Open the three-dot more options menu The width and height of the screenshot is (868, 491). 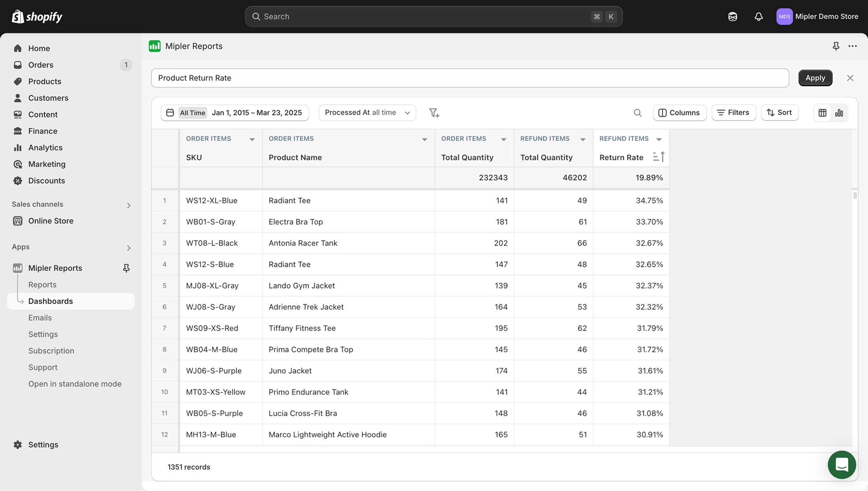click(x=852, y=46)
